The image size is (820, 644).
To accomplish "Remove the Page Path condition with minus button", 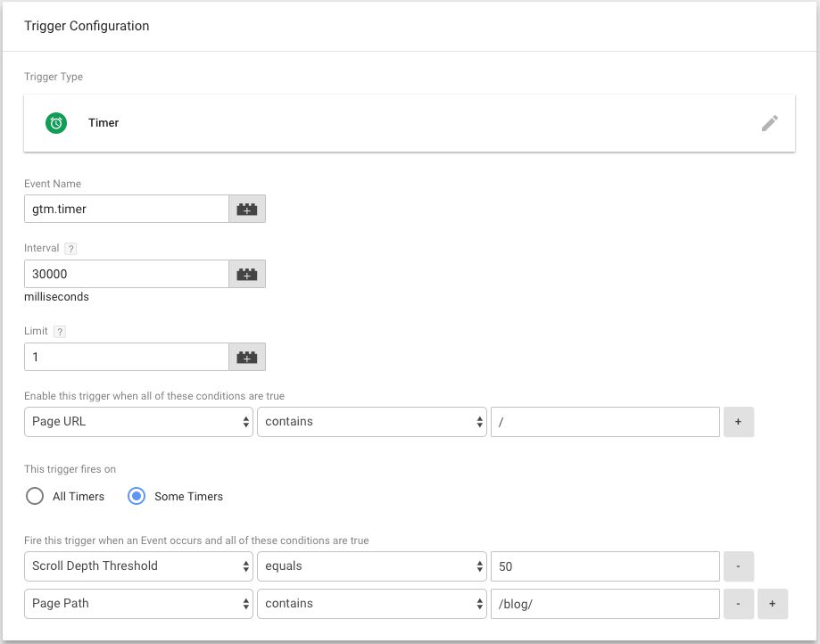I will [x=739, y=604].
